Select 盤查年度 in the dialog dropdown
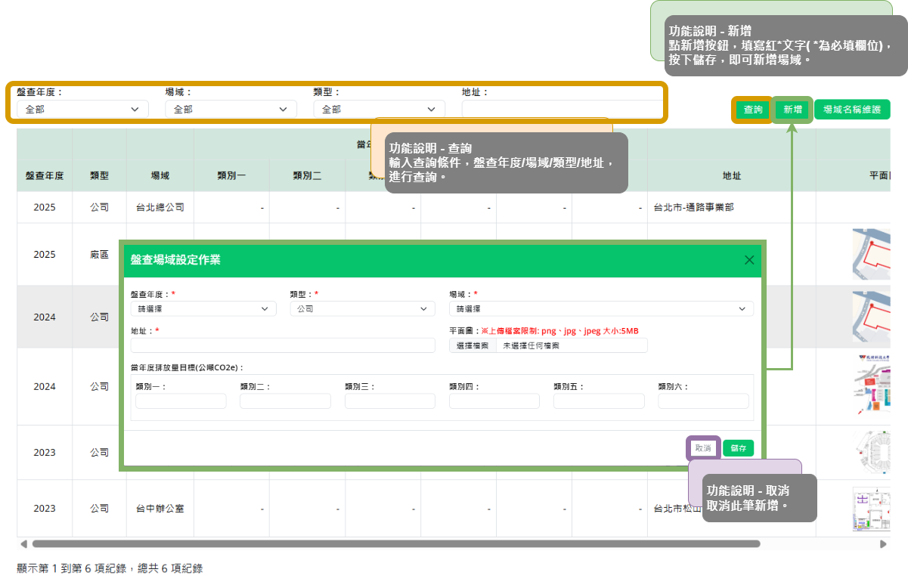Screen dimensions: 908x588 203,308
